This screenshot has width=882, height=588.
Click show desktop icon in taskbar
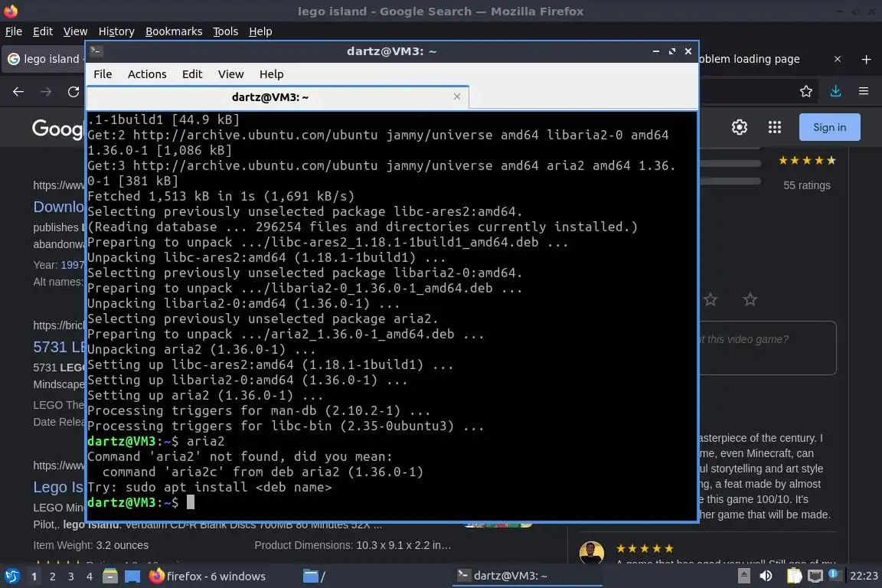coord(132,577)
